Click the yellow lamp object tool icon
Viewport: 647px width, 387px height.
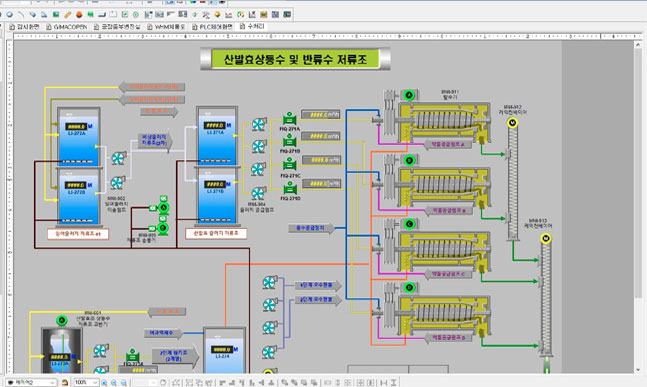217,15
